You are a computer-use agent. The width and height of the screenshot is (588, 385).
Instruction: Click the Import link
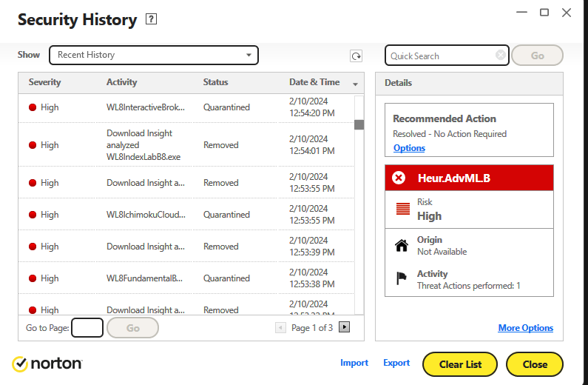point(354,363)
